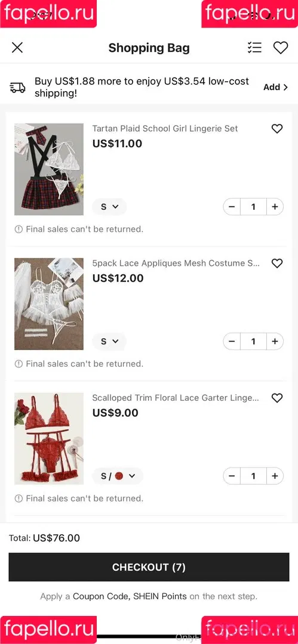The image size is (298, 644).
Task: Expand size and color selector for Garter set
Action: pyautogui.click(x=118, y=476)
